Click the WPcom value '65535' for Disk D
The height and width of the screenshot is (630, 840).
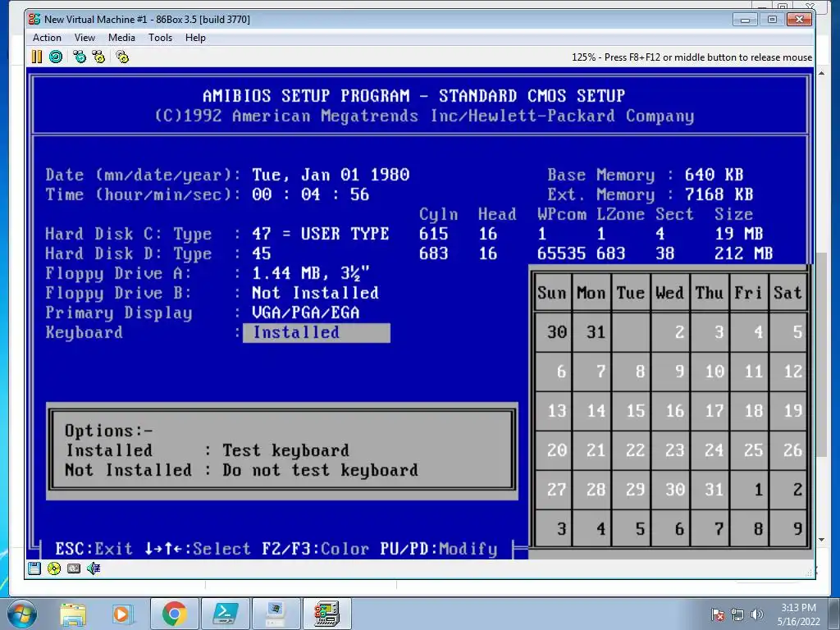(x=561, y=253)
